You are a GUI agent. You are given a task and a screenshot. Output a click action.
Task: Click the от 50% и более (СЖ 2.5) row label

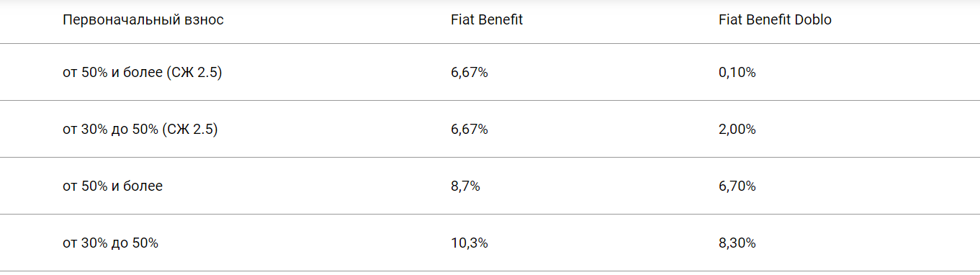click(x=143, y=72)
